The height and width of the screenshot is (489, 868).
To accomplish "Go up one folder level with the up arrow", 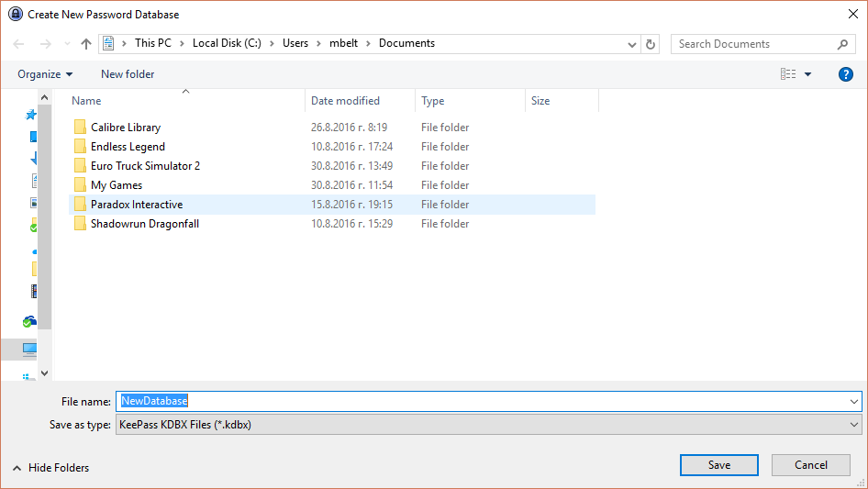I will [x=86, y=44].
